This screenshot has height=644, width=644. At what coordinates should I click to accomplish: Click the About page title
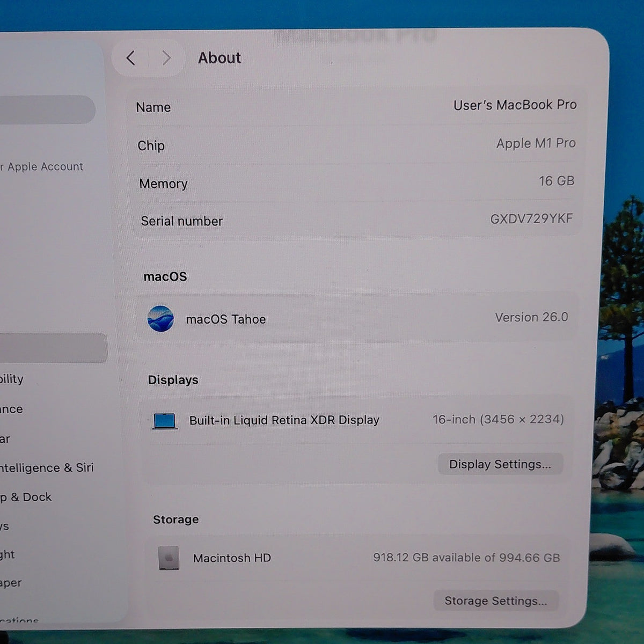(x=219, y=58)
